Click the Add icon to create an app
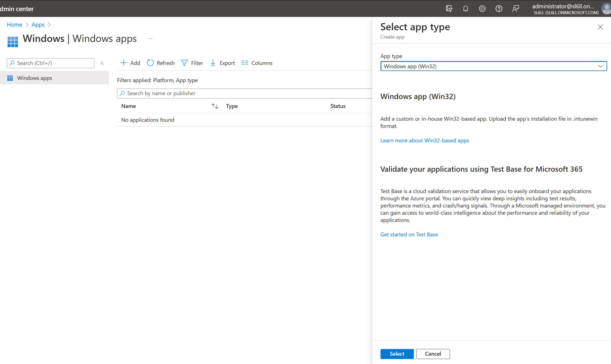 pos(124,63)
